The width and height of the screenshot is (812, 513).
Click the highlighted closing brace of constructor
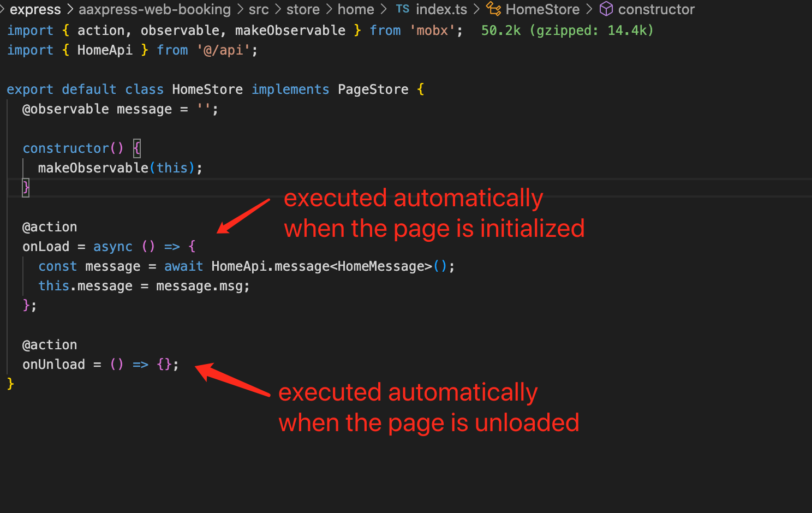26,188
